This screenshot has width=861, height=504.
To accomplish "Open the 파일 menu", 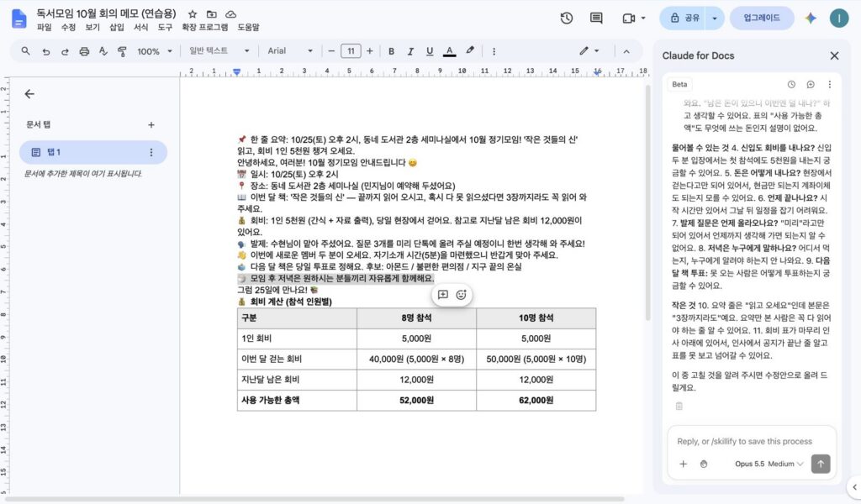I will point(44,28).
